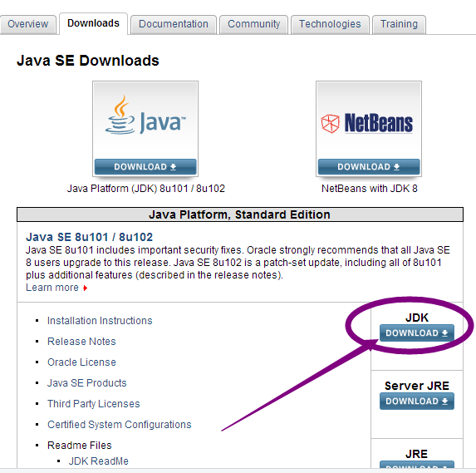This screenshot has height=473, width=476.
Task: Select the Downloads tab
Action: click(x=93, y=23)
